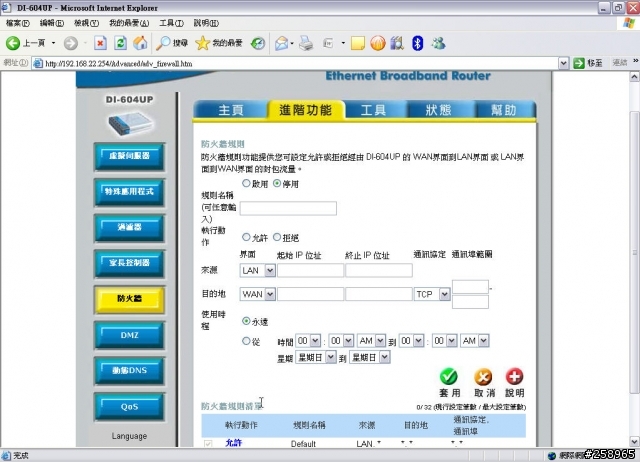Open the File (檔案) menu

coord(18,23)
